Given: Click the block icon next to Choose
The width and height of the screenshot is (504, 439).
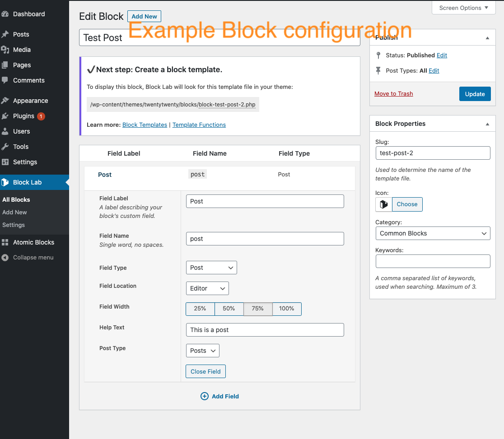Looking at the screenshot, I should point(383,204).
